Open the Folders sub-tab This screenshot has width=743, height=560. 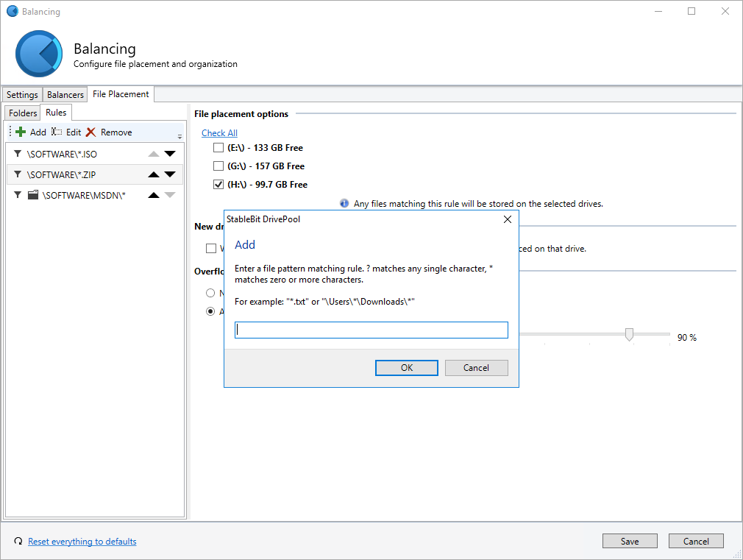click(23, 113)
